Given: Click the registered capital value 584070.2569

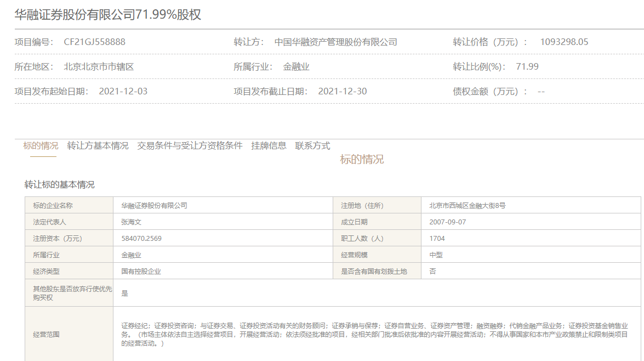Looking at the screenshot, I should pos(141,239).
